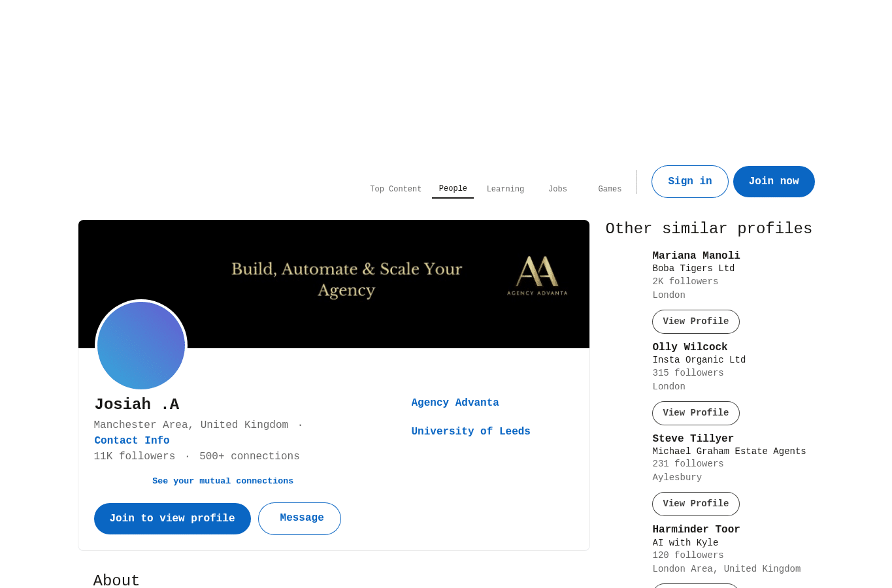Message Josiah using the Message button

[300, 519]
